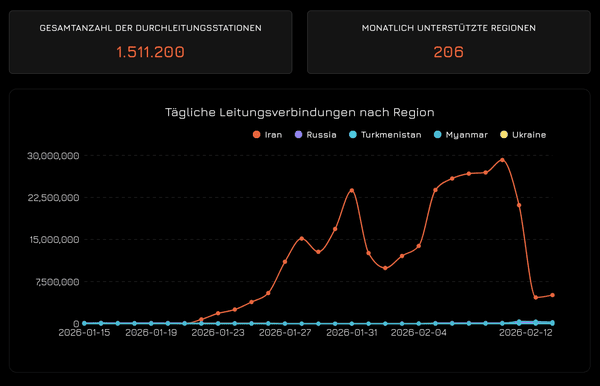Toggle the Myanmar series in the legend
The height and width of the screenshot is (386, 600).
461,135
